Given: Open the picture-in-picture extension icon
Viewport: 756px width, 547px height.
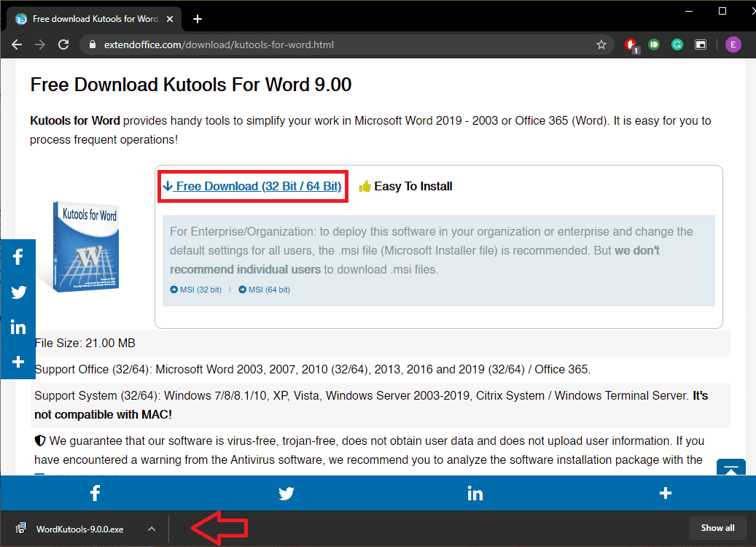Looking at the screenshot, I should click(700, 45).
